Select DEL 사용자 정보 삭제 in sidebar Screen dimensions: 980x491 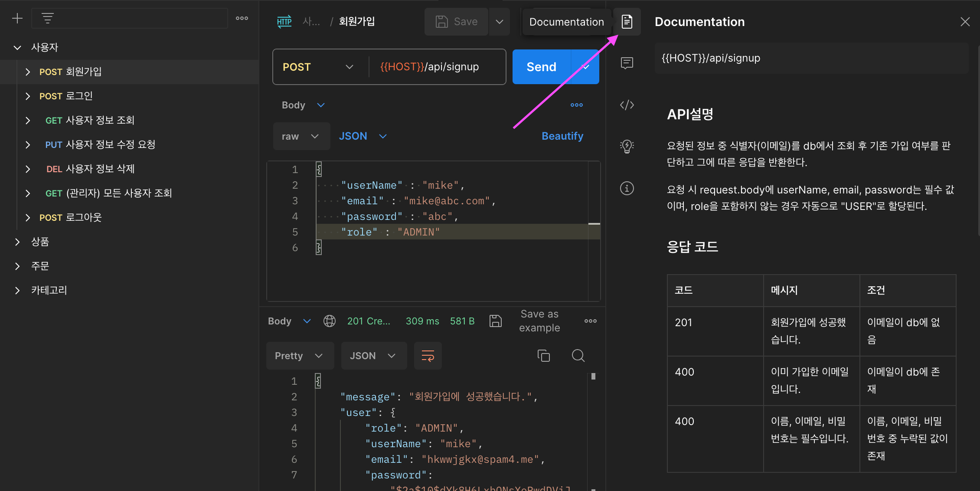click(x=129, y=169)
